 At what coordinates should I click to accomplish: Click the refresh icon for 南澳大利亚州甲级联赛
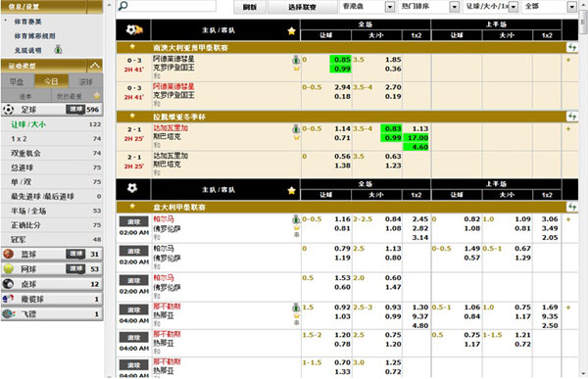click(572, 47)
